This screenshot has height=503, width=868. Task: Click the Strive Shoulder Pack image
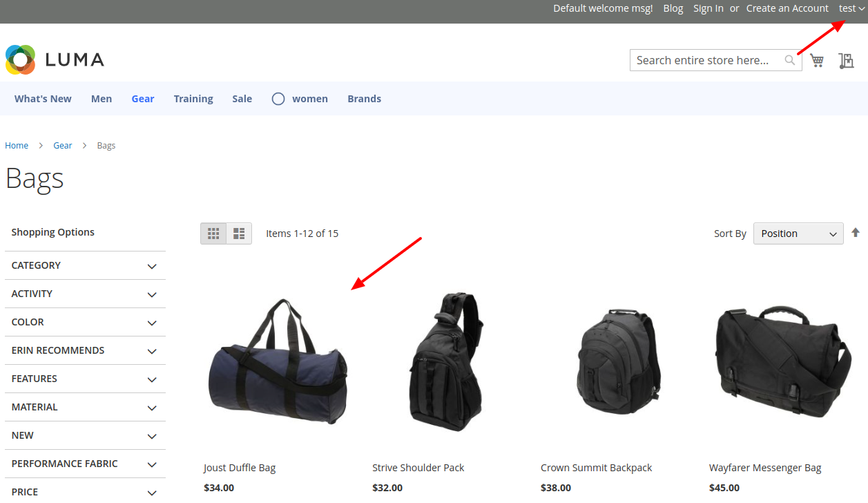[447, 361]
